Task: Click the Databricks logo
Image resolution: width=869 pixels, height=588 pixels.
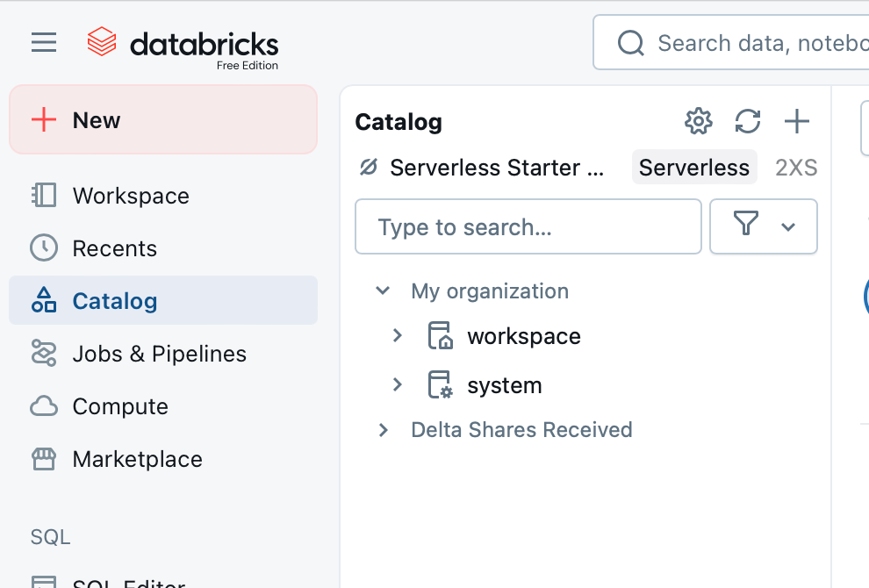Action: pyautogui.click(x=183, y=44)
